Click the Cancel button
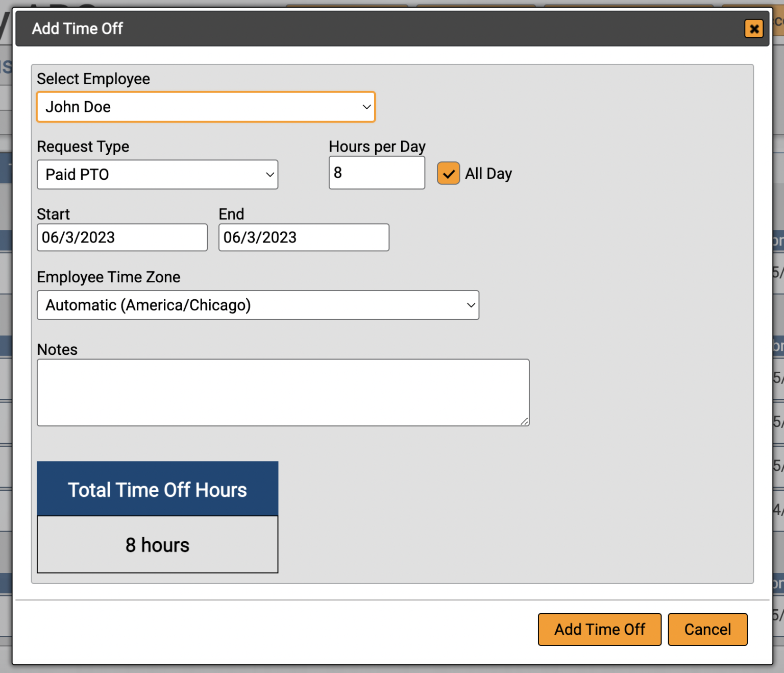Viewport: 784px width, 673px height. (x=707, y=629)
